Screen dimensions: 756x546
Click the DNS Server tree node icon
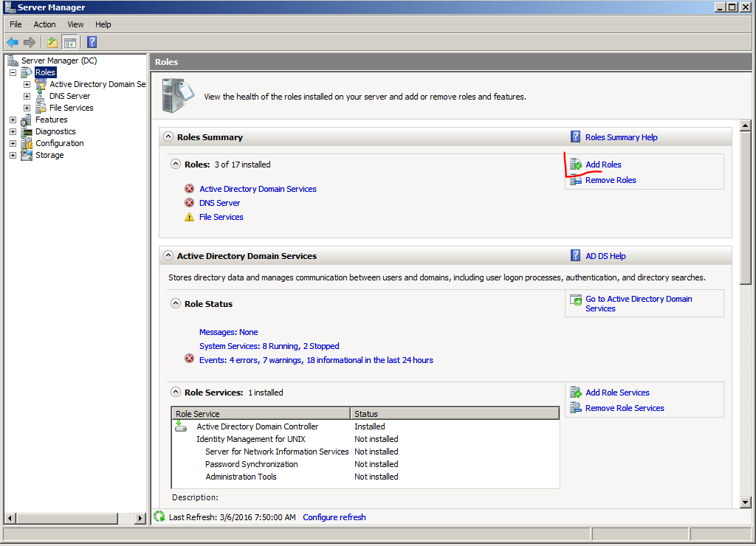[x=41, y=96]
